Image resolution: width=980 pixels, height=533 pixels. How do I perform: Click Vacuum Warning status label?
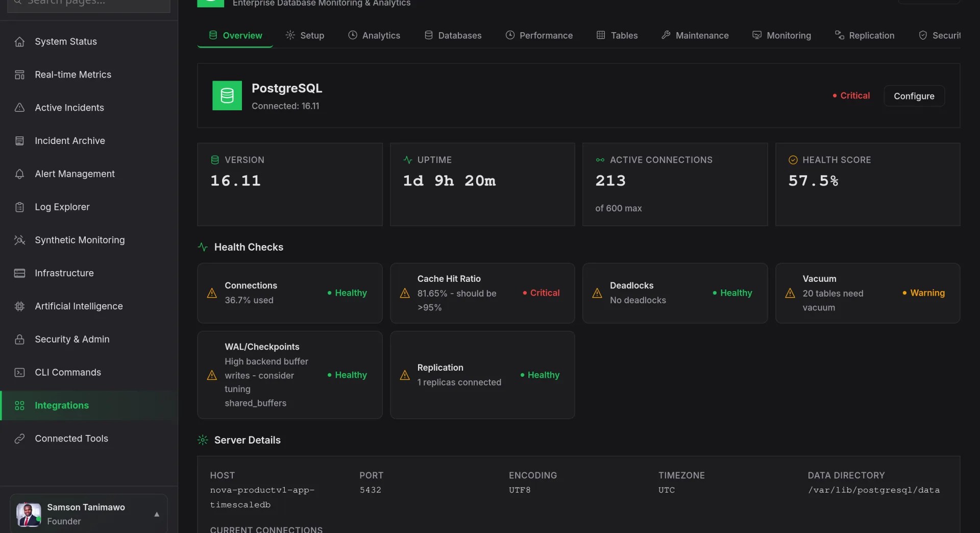pyautogui.click(x=923, y=293)
